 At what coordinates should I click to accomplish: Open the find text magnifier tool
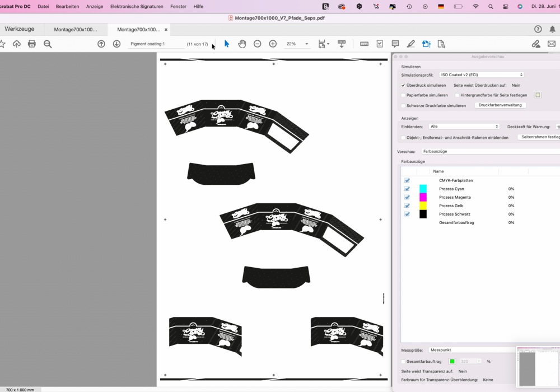pos(48,44)
